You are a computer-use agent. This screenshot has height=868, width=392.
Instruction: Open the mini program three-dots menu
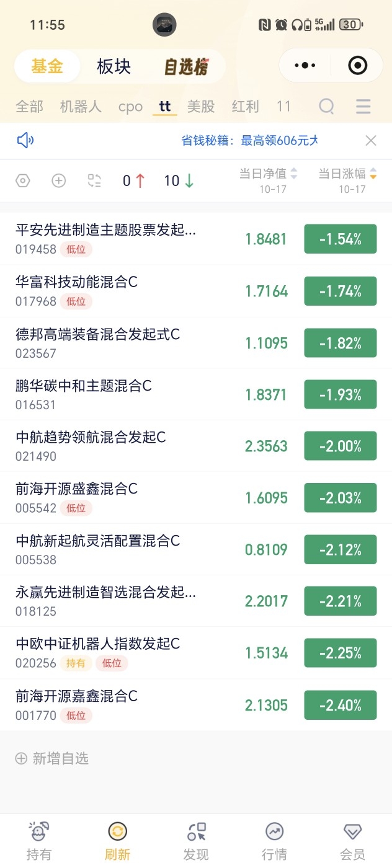coord(305,65)
